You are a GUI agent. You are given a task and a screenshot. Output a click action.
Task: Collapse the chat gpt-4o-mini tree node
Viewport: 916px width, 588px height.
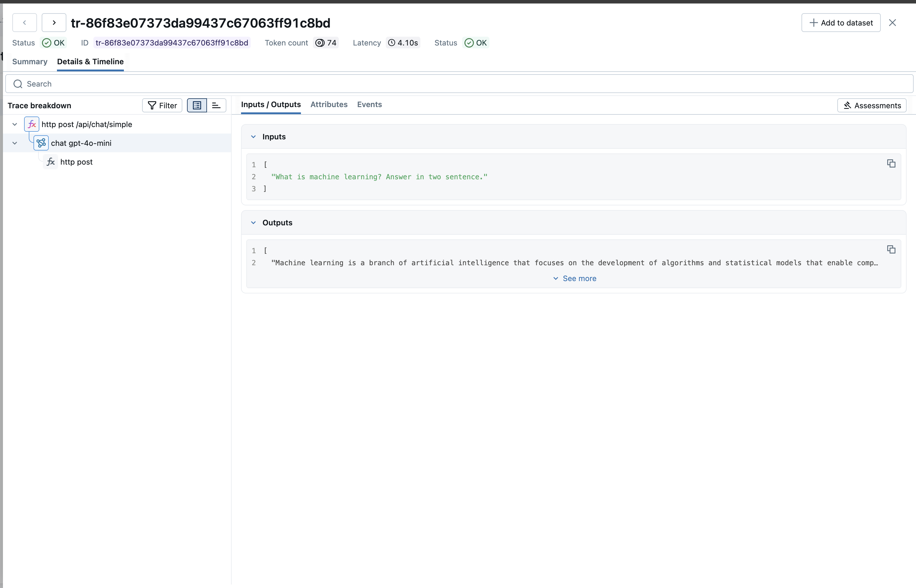[x=14, y=143]
